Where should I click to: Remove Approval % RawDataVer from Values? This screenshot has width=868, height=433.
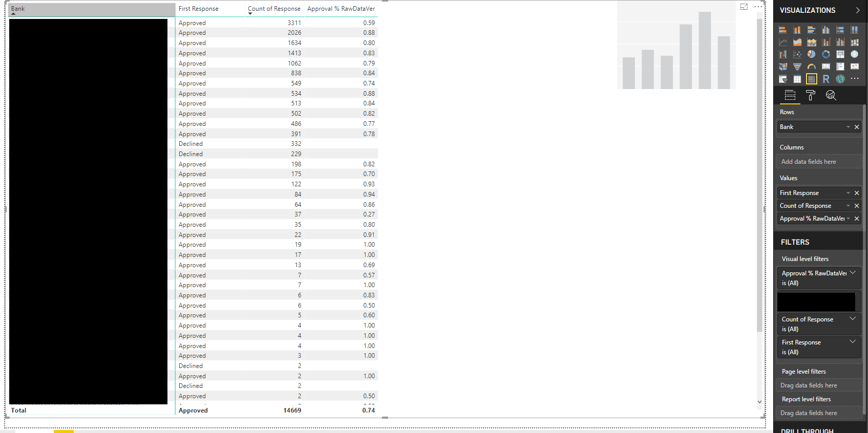857,219
